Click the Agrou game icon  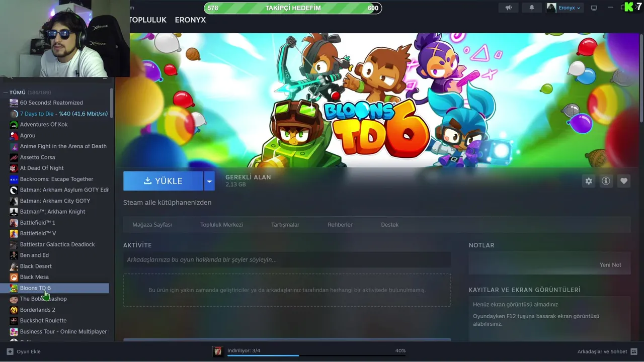[x=14, y=135]
